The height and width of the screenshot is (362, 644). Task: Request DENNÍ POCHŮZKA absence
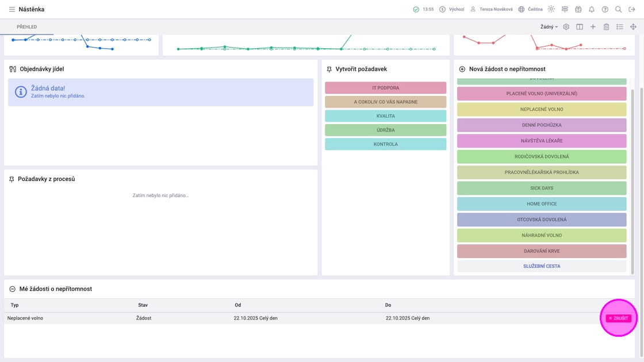[x=542, y=125]
